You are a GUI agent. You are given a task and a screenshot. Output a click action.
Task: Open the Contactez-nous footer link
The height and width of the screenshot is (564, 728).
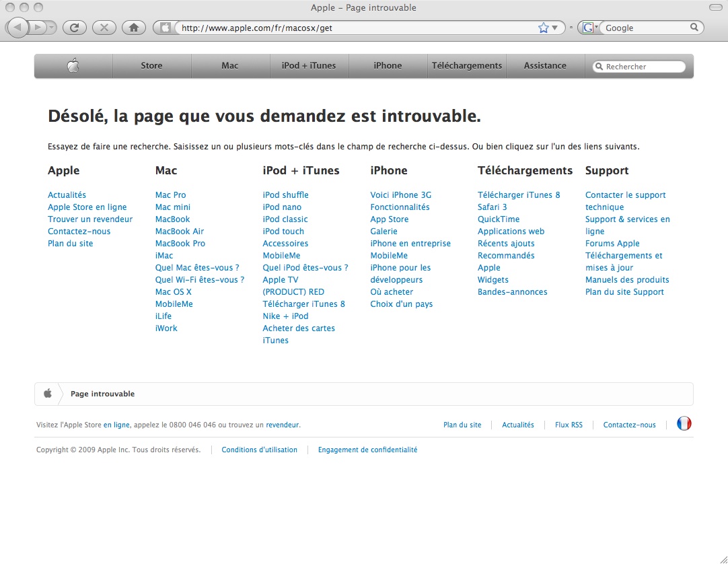[x=630, y=425]
